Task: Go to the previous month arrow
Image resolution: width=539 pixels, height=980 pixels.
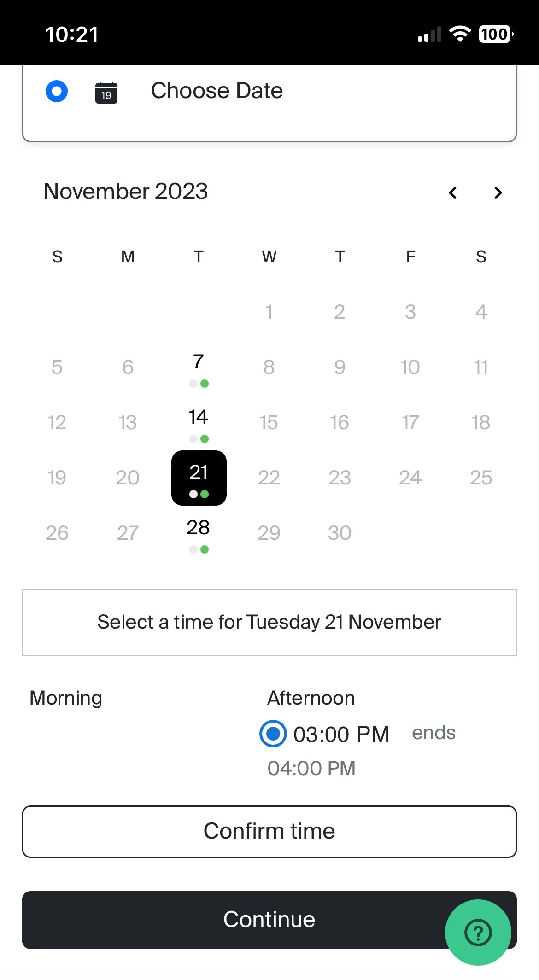Action: (x=453, y=192)
